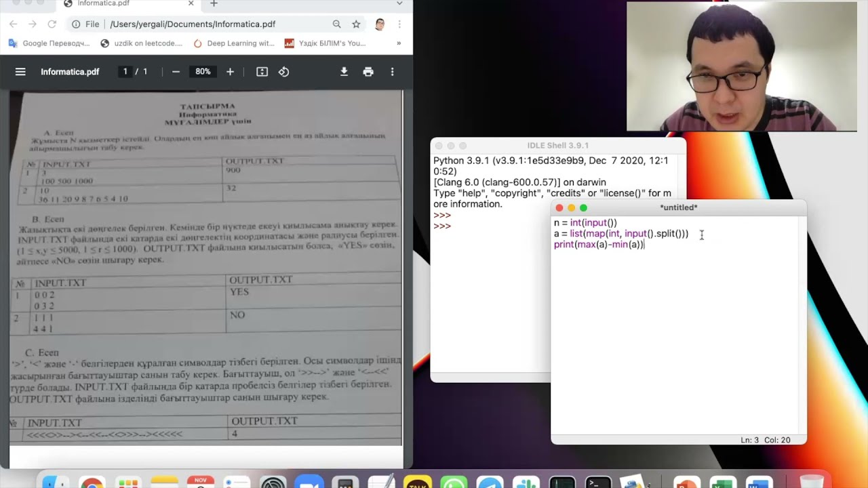Screen dimensions: 868x488
Task: Click the line starting a = list(map
Action: pos(621,234)
